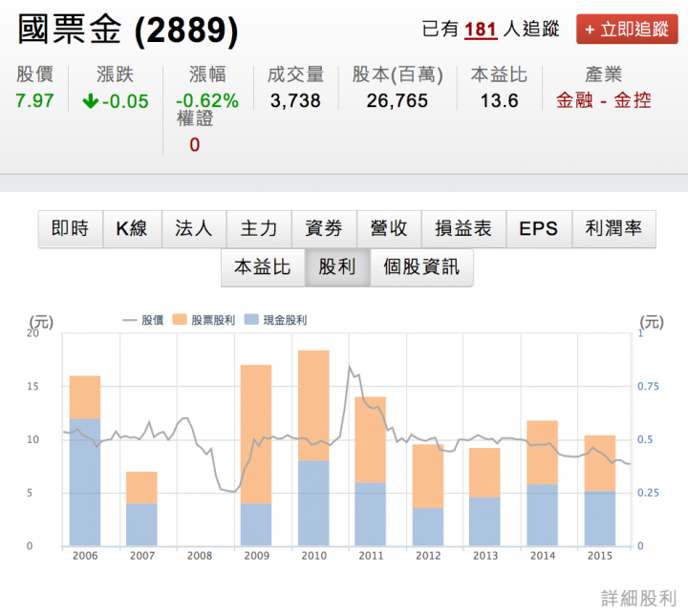Click the green down arrow icon beside -0.05

tap(91, 101)
